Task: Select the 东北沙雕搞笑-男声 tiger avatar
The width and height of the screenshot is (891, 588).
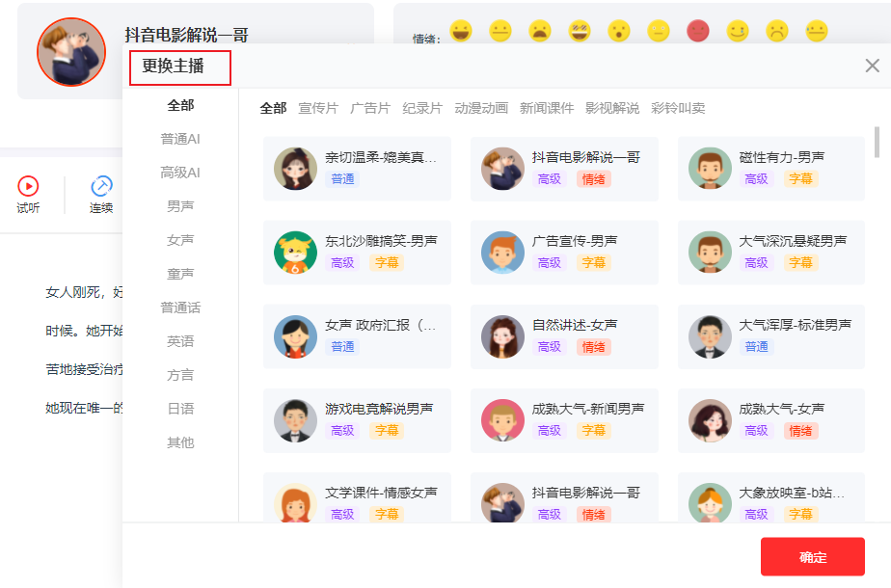Action: tap(295, 253)
